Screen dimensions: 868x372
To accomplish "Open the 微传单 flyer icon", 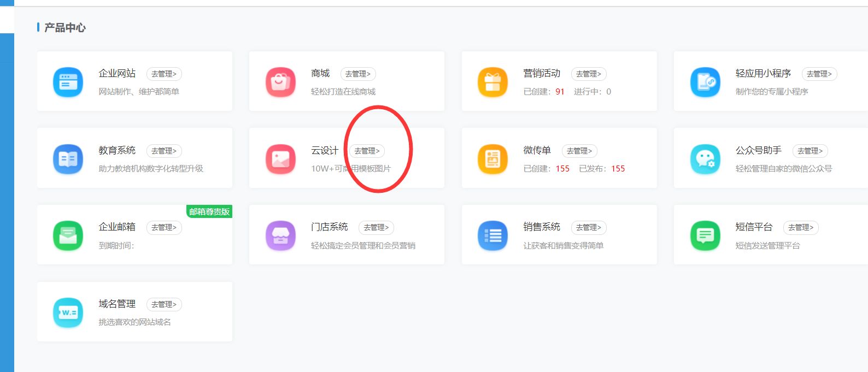I will tap(492, 159).
